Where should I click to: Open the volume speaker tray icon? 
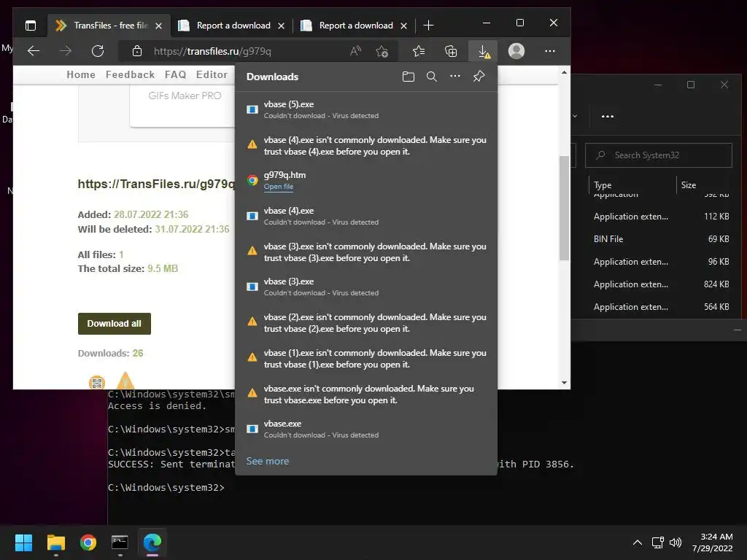pos(675,542)
